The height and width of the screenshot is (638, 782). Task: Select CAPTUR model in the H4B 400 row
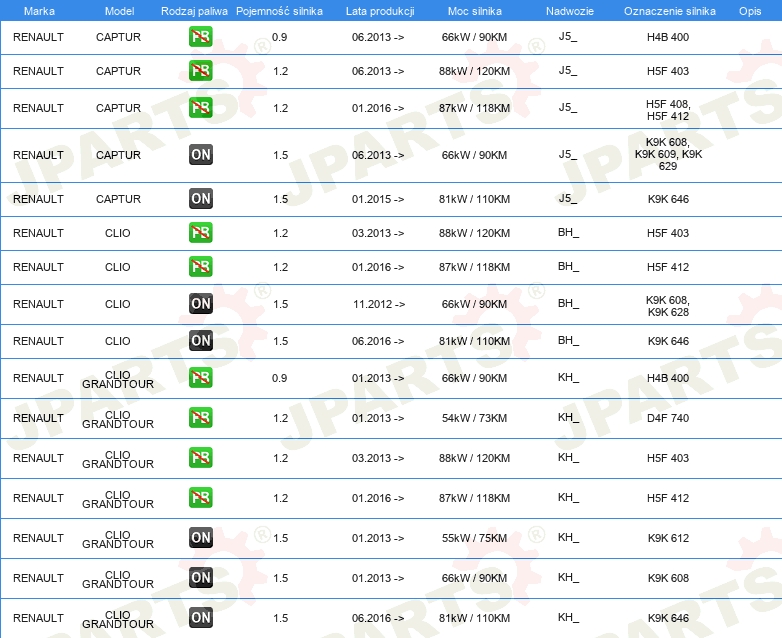pos(118,37)
